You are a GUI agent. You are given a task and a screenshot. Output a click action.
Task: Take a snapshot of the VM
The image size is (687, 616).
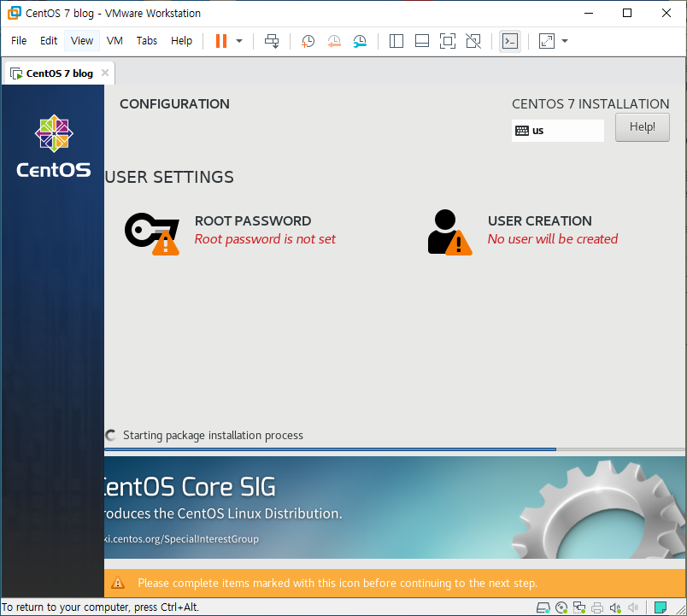(308, 41)
